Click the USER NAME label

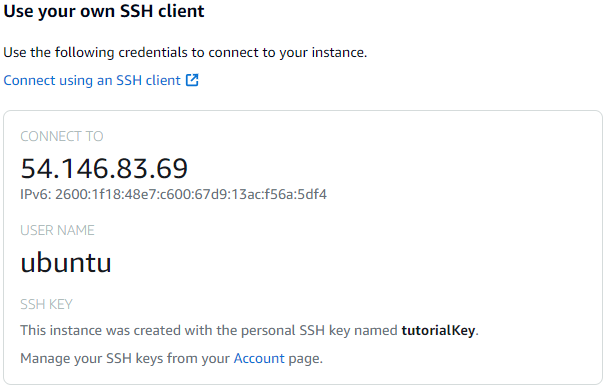tap(57, 230)
